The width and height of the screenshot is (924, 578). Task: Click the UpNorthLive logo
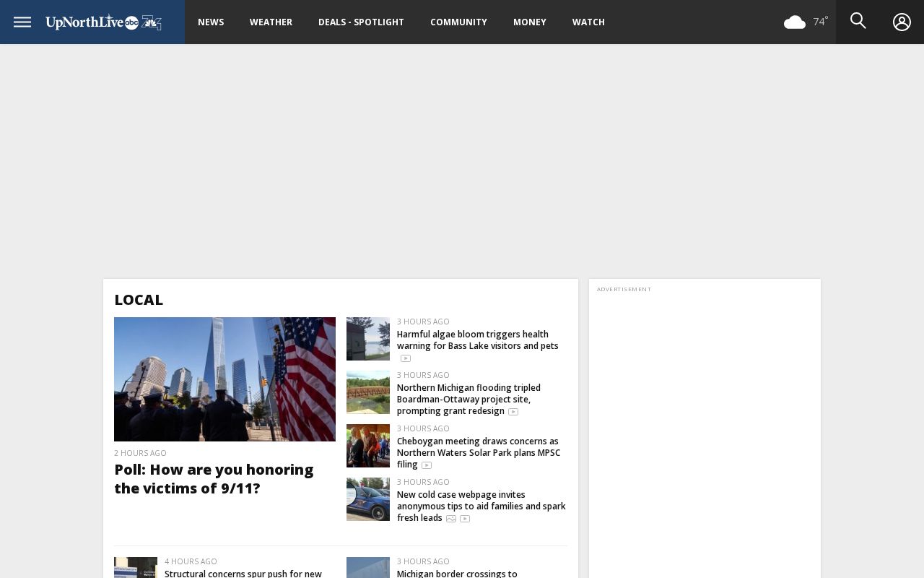point(103,22)
